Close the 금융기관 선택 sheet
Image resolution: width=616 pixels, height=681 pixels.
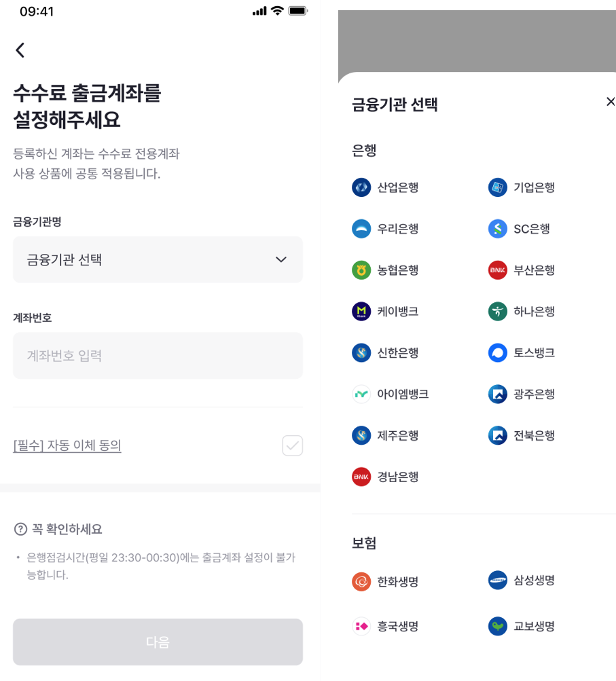pos(610,102)
